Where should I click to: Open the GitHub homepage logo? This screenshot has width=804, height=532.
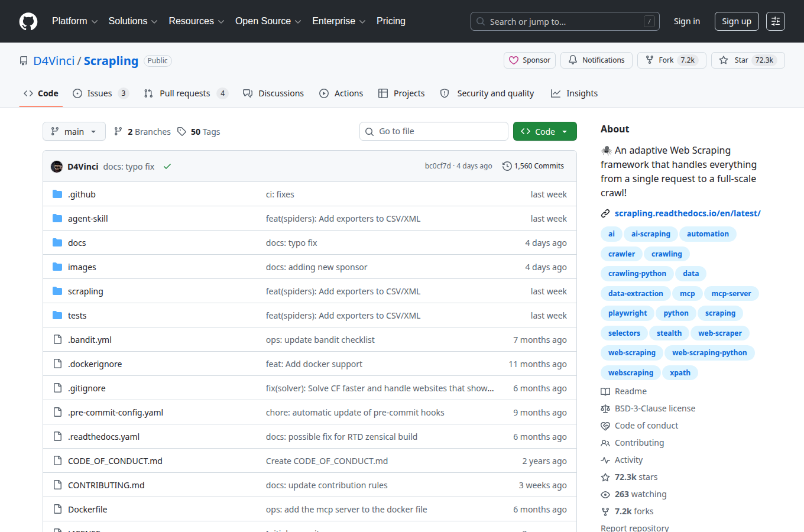click(x=28, y=21)
